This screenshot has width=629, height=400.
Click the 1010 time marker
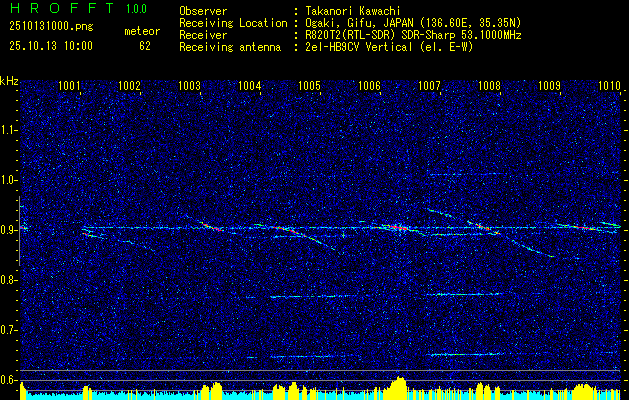tap(609, 85)
